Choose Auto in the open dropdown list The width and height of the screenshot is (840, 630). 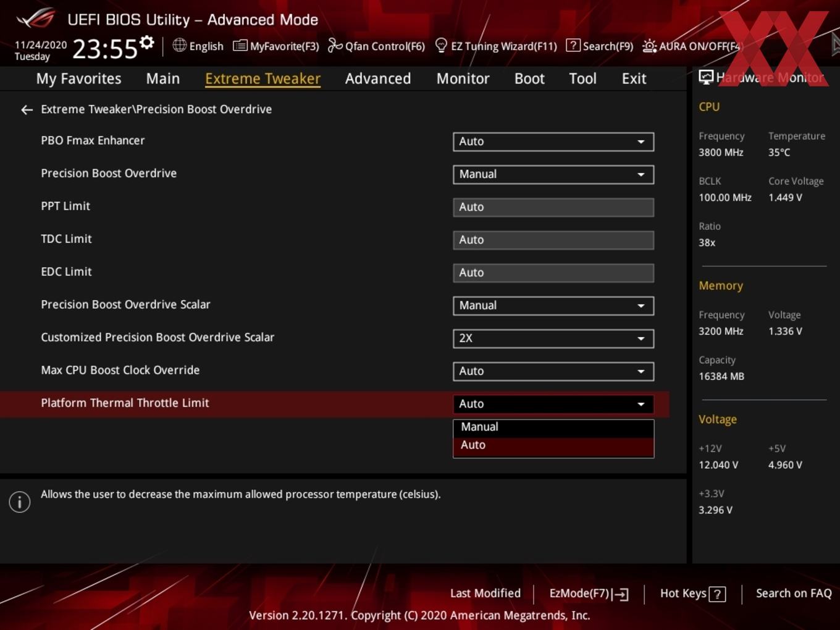(x=553, y=445)
